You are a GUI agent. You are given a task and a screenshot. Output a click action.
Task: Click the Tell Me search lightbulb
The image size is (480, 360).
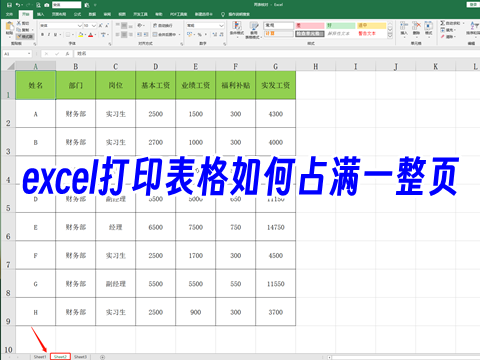(223, 14)
